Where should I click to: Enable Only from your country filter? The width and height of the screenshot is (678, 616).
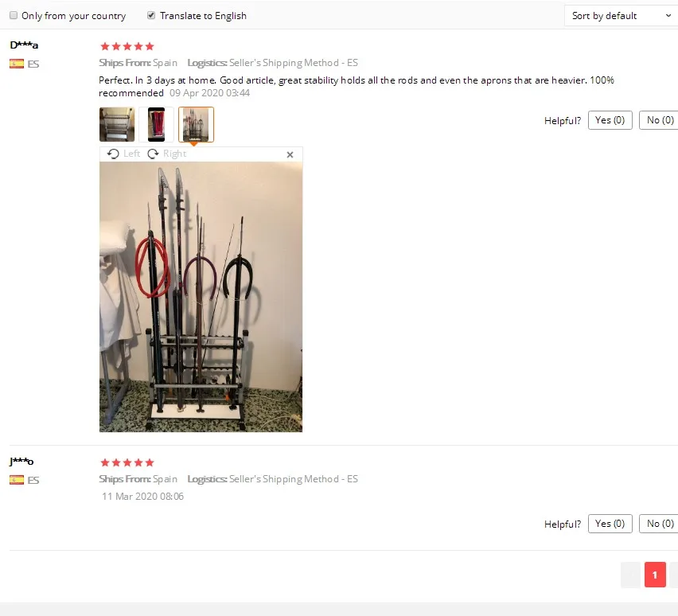click(14, 16)
